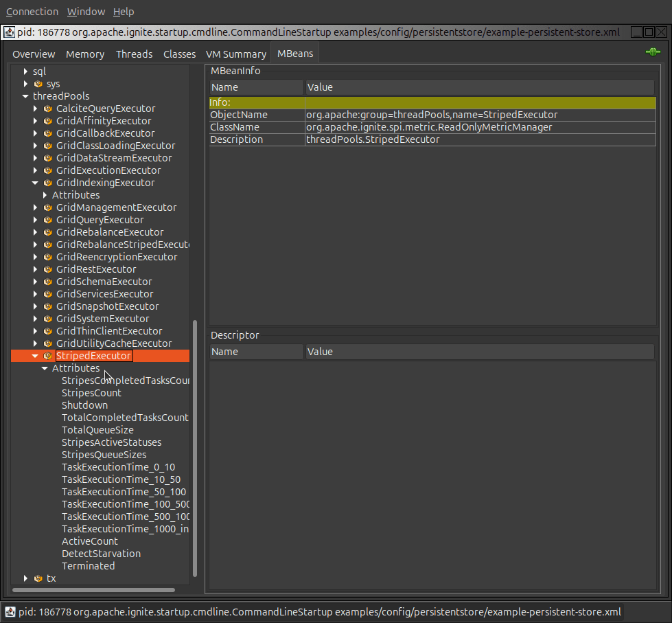Select the TotalCompletedTasksCount attribute
The height and width of the screenshot is (623, 672).
point(125,418)
